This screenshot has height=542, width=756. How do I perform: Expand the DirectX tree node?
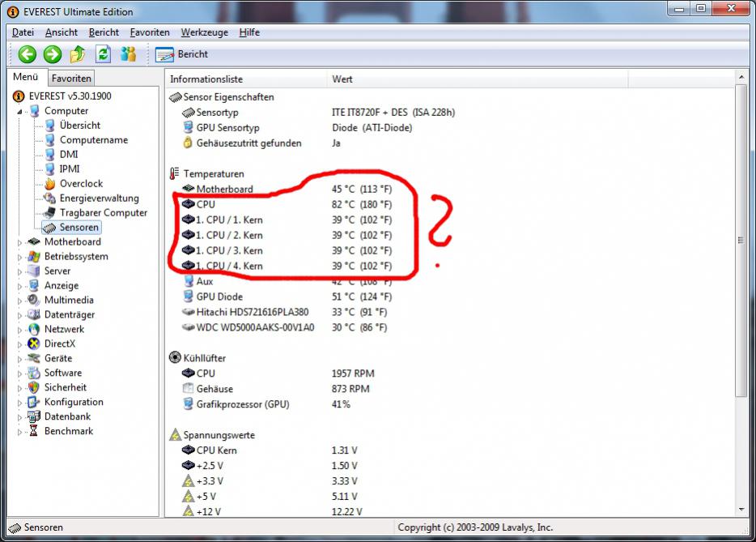(19, 344)
